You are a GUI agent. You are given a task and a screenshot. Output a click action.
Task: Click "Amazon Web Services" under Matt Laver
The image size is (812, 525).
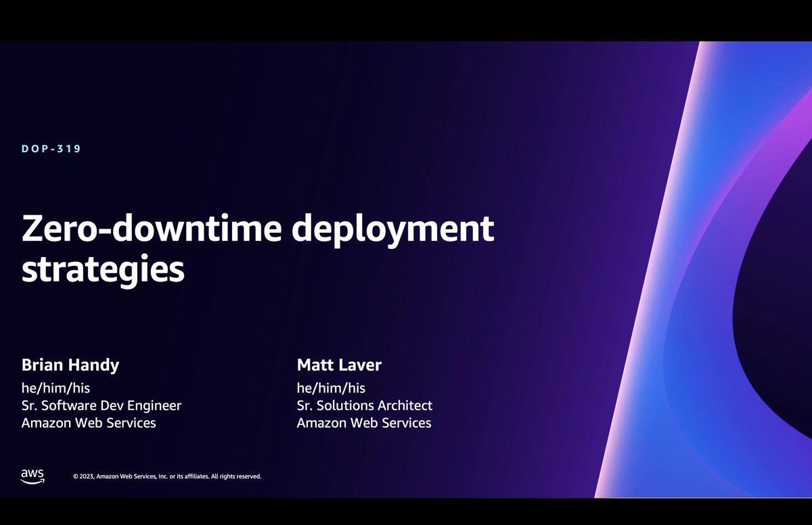click(x=364, y=423)
